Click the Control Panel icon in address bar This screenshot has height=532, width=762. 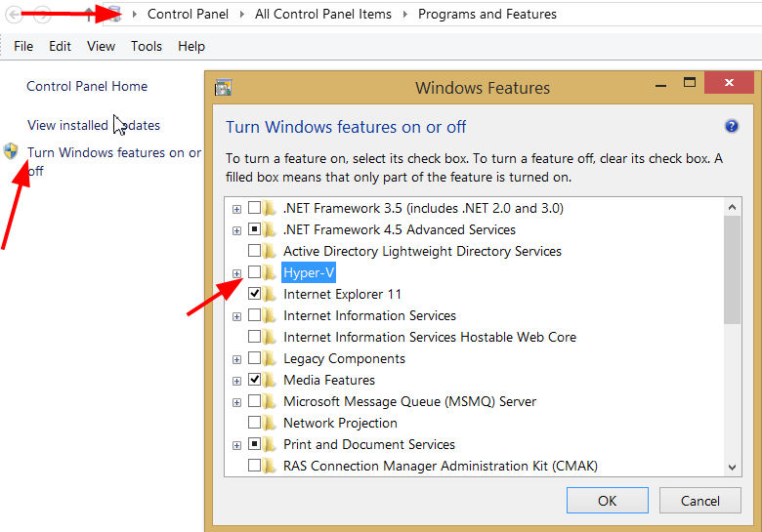113,15
